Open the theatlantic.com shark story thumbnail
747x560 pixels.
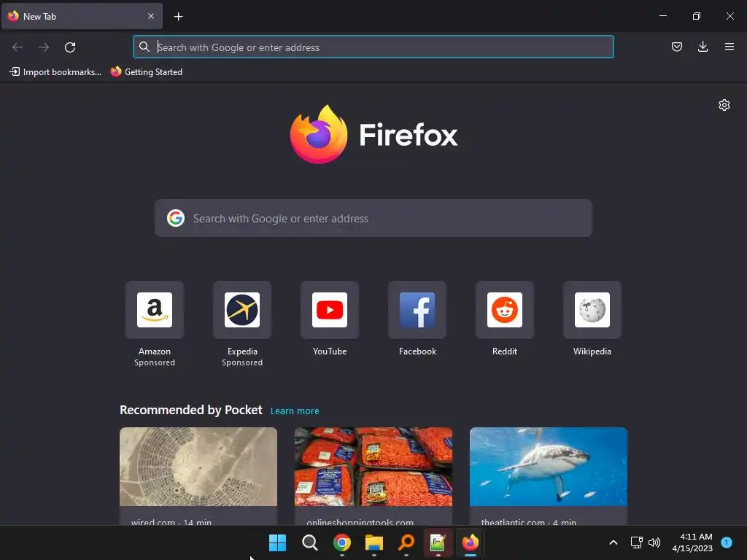[549, 467]
